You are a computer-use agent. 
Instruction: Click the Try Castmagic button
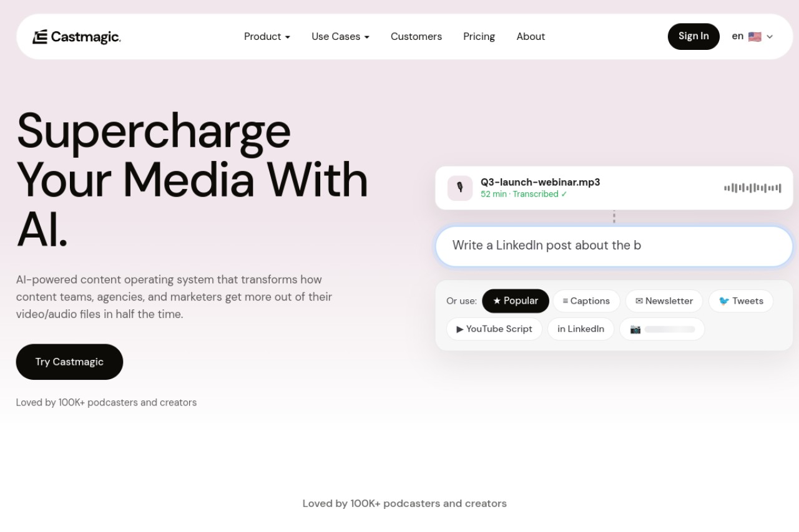coord(69,362)
